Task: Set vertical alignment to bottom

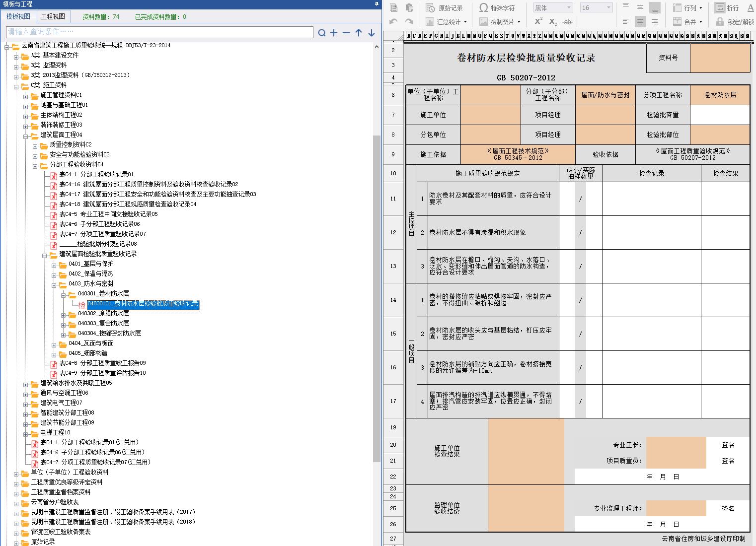Action: [x=655, y=7]
